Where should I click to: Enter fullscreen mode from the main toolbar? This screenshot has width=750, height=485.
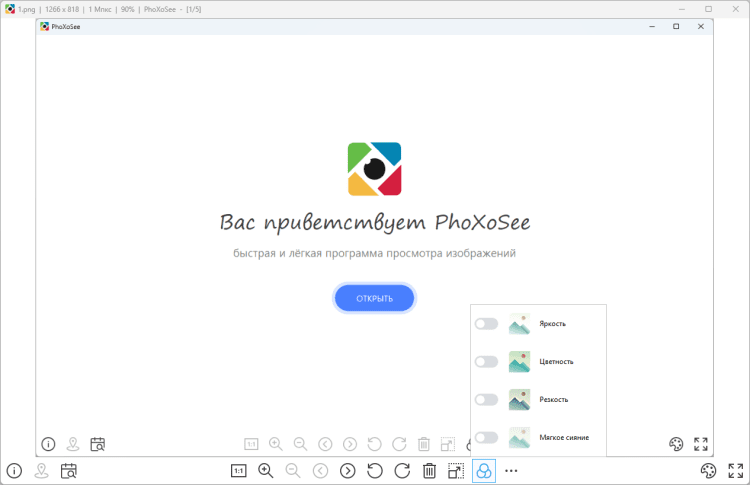(x=735, y=471)
